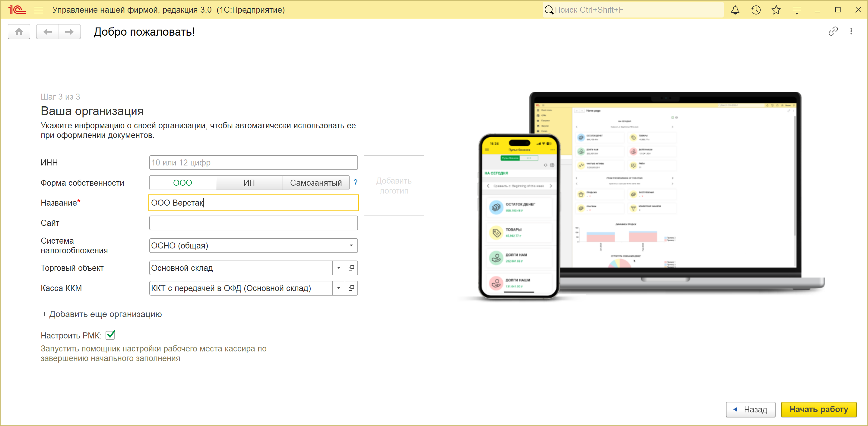Image resolution: width=868 pixels, height=426 pixels.
Task: Open the service menu lines icon
Action: [x=797, y=10]
